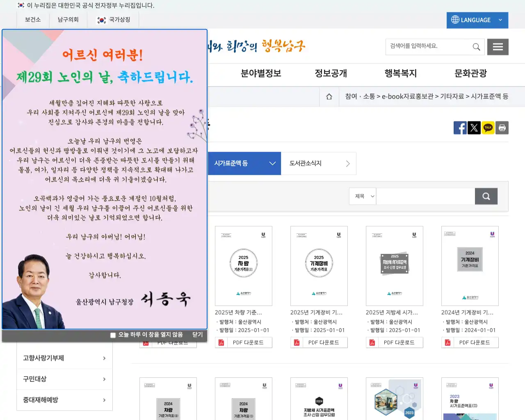
Task: Open 행복복지 main menu
Action: (x=400, y=73)
